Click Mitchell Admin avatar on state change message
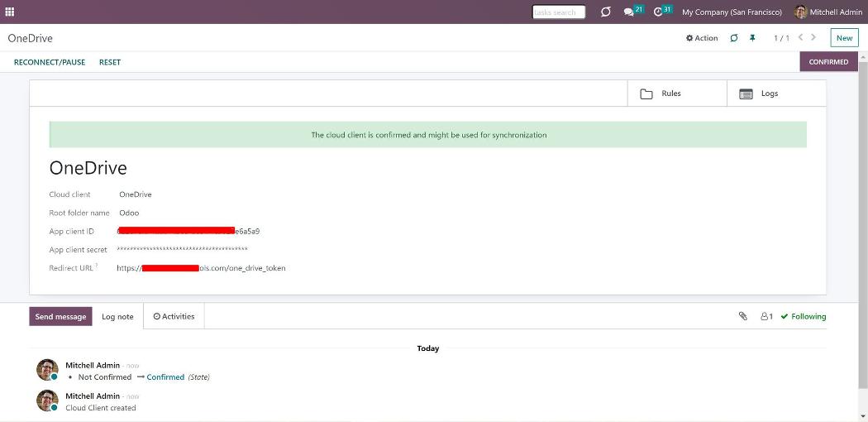The image size is (868, 422). click(x=47, y=369)
